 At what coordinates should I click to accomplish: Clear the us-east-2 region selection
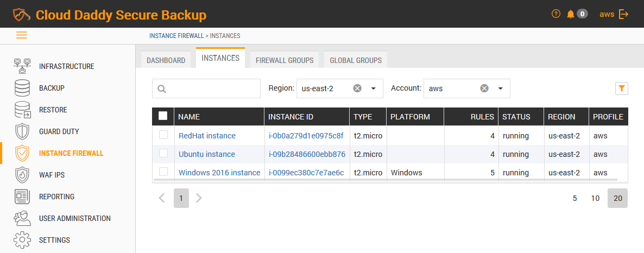tap(357, 88)
